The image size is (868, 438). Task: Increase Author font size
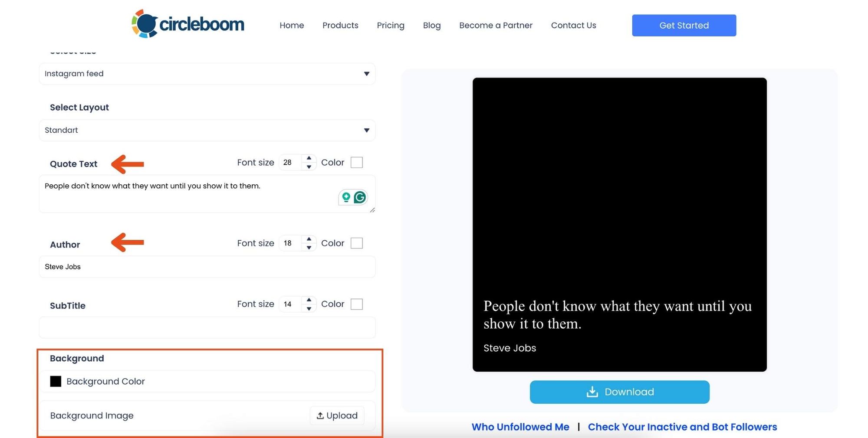(309, 239)
